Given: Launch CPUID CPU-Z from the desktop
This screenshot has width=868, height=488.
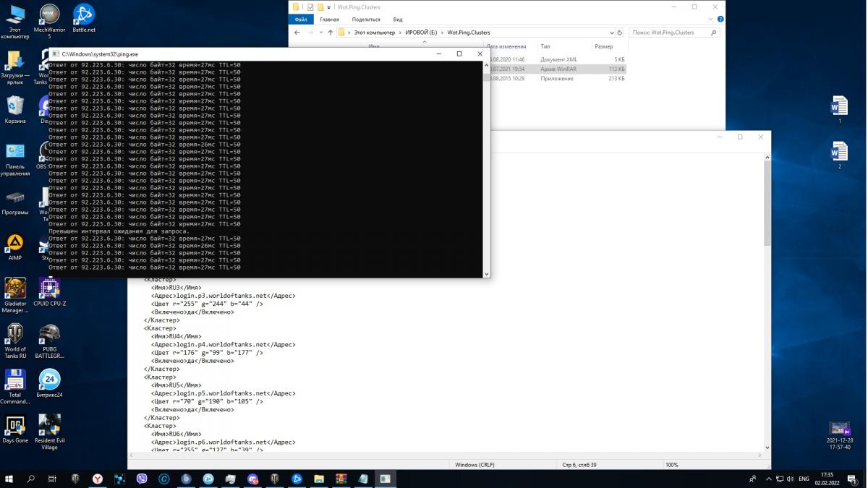Looking at the screenshot, I should (x=49, y=292).
